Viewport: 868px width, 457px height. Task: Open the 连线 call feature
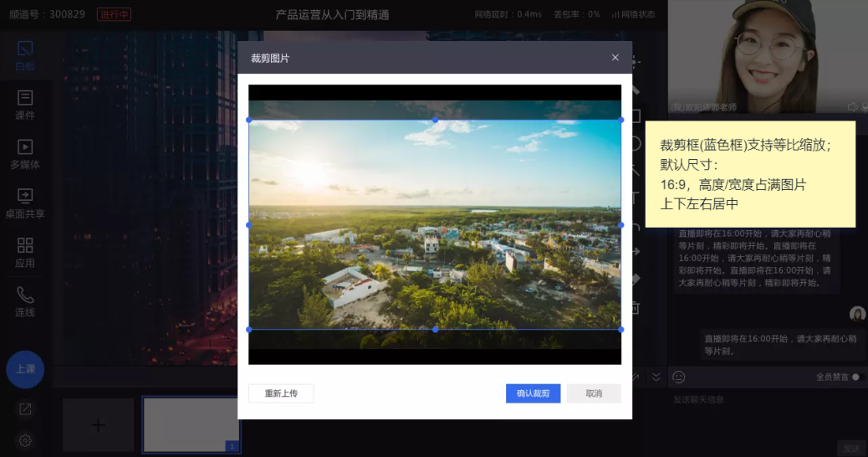(25, 302)
